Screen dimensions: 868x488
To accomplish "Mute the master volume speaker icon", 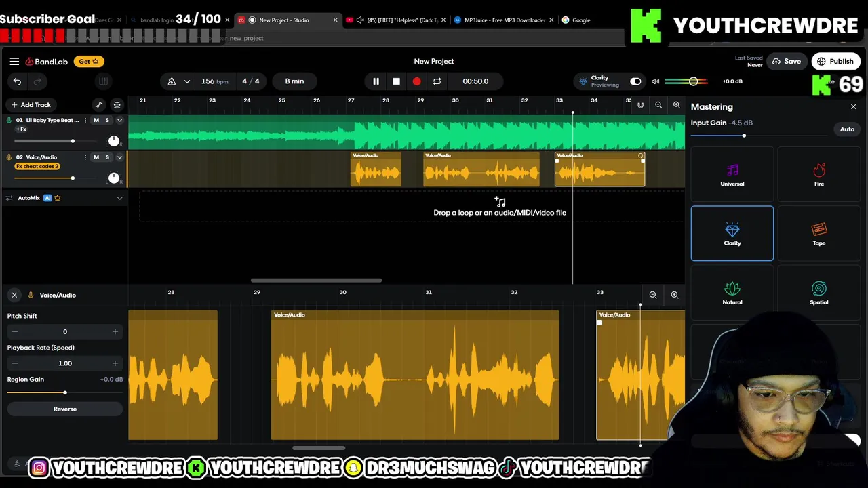I will click(655, 81).
